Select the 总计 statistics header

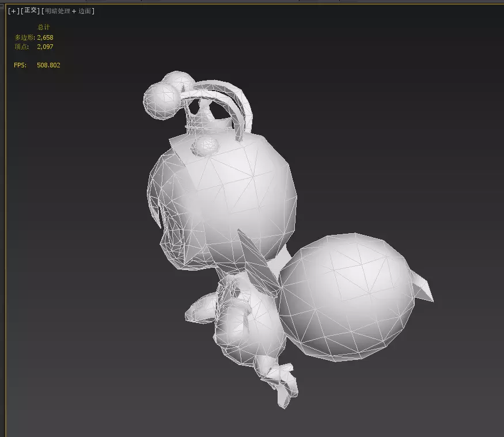point(44,27)
